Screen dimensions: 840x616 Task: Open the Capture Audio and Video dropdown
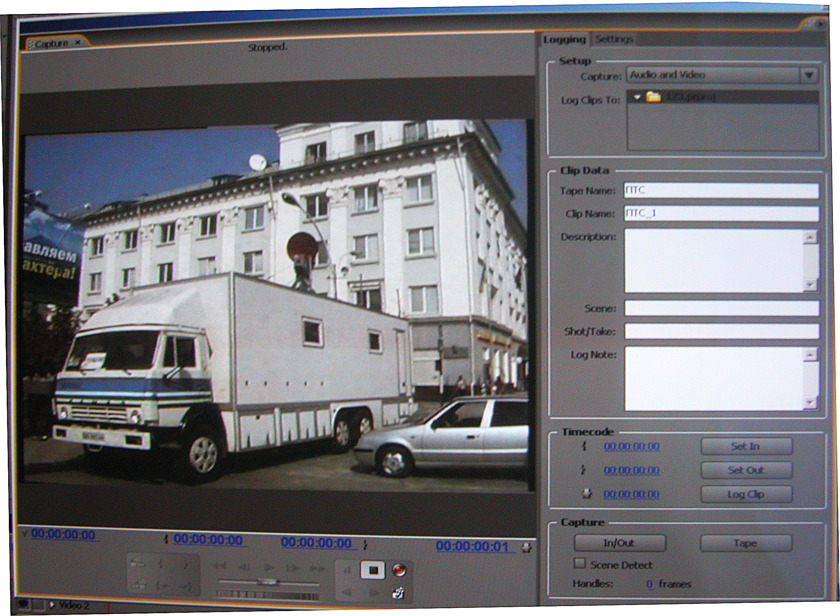pos(808,75)
